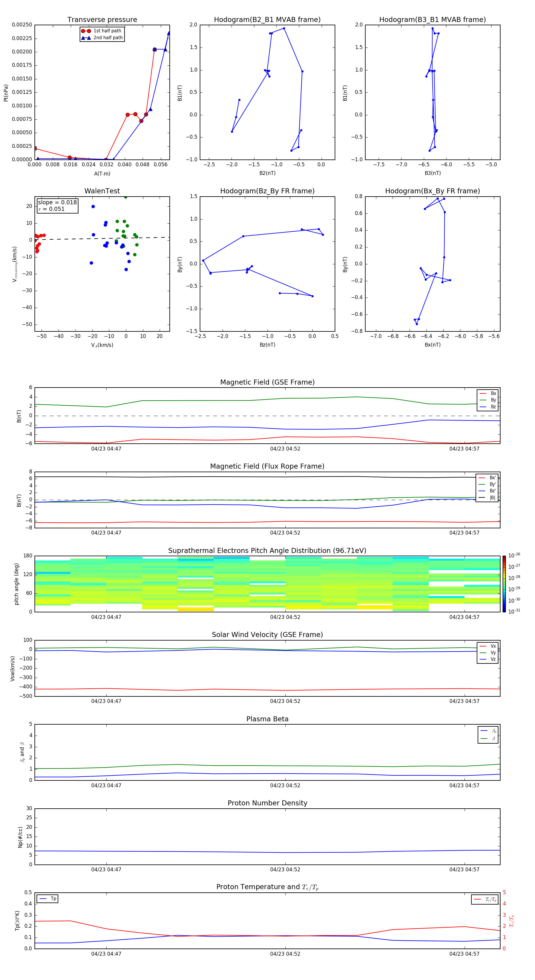The height and width of the screenshot is (980, 535).
Task: Click the colorbar's bottom tick label, 10^-31
Action: pos(514,611)
